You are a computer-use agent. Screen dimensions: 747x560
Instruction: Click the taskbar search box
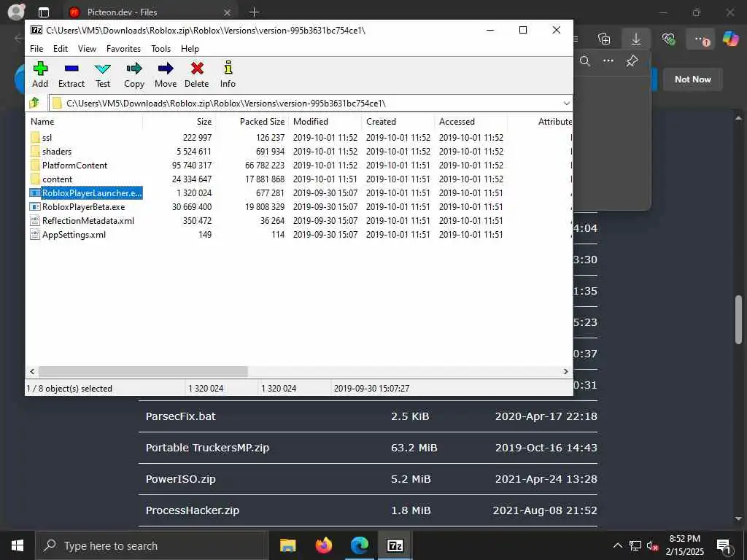point(151,545)
